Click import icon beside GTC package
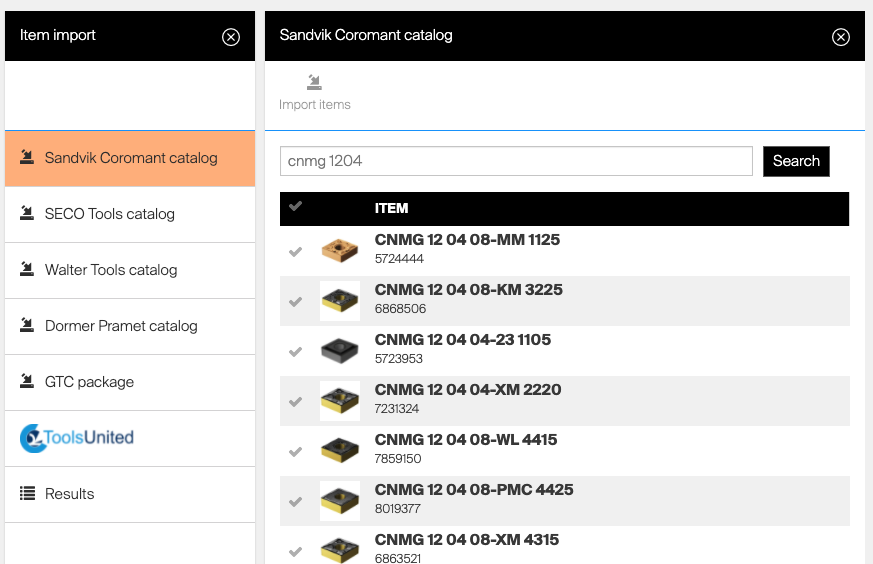The width and height of the screenshot is (873, 564). [x=27, y=381]
